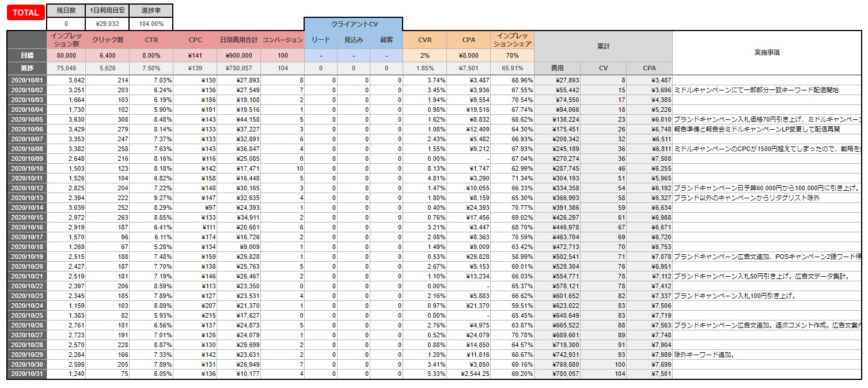Select the クリック数 column header
Viewport: 868px width, 388px height.
tap(108, 40)
